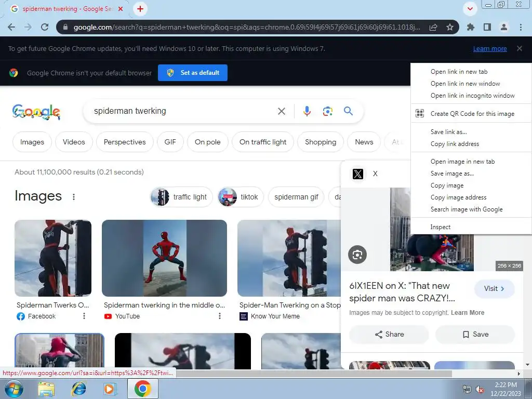Viewport: 532px width, 399px height.
Task: Select the Perspectives filter chip
Action: pyautogui.click(x=125, y=142)
